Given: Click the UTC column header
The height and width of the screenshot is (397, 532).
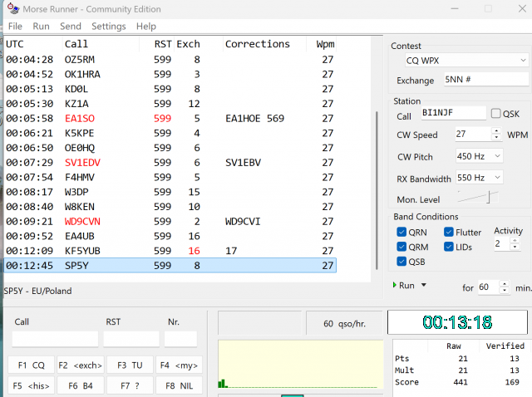Looking at the screenshot, I should click(x=33, y=44).
